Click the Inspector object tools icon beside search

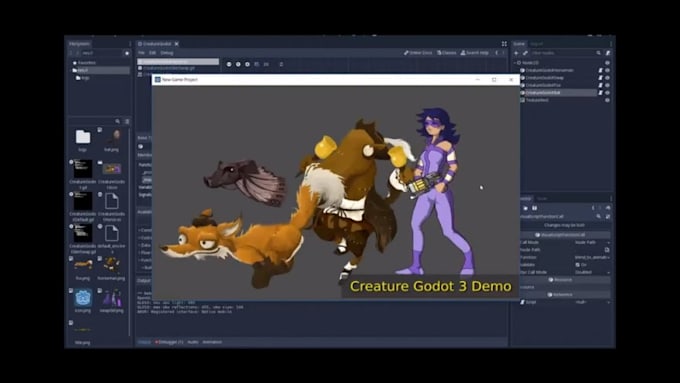point(608,216)
